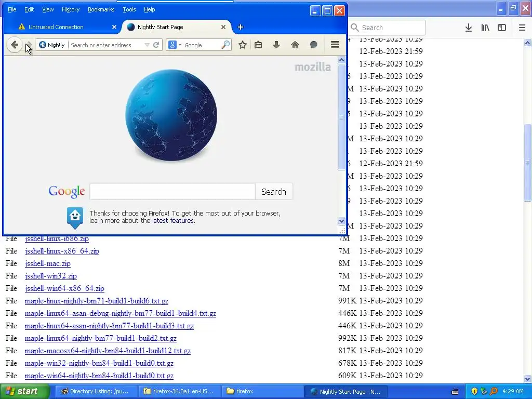Open the History menu
The height and width of the screenshot is (399, 532).
71,9
